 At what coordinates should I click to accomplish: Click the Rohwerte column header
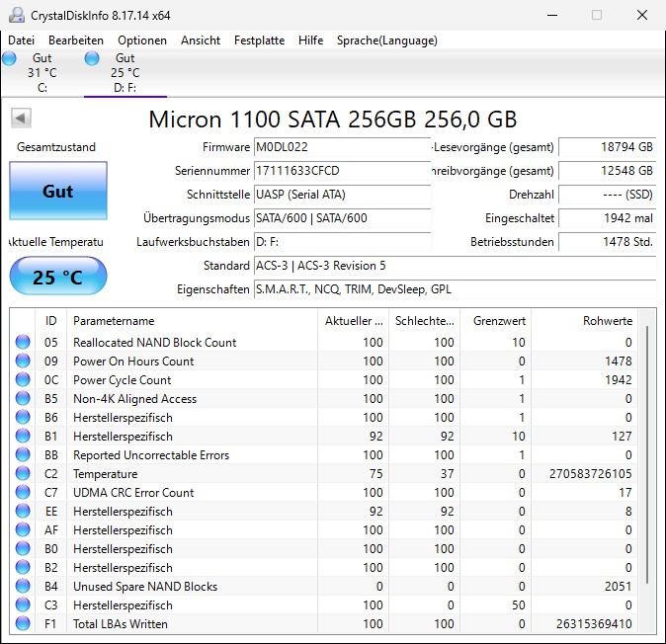(584, 321)
